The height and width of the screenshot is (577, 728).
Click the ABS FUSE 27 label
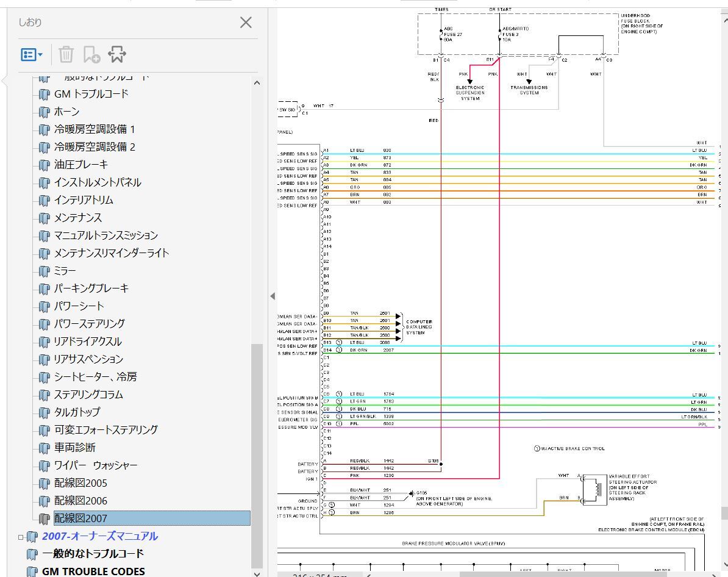pyautogui.click(x=452, y=34)
